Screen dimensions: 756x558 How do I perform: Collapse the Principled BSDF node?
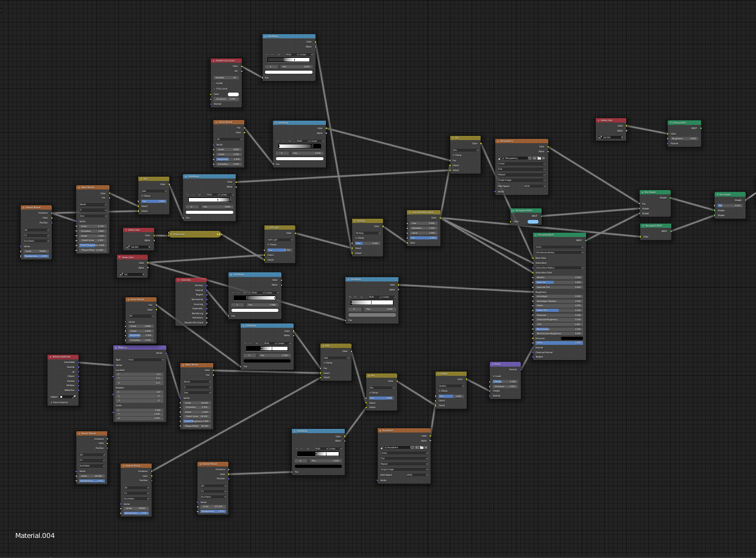point(536,235)
